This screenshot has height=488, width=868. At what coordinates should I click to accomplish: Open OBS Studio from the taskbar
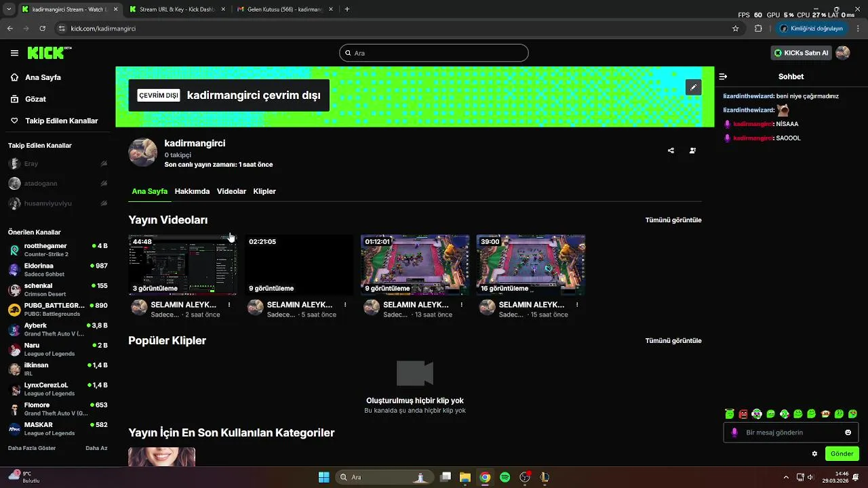click(x=525, y=477)
